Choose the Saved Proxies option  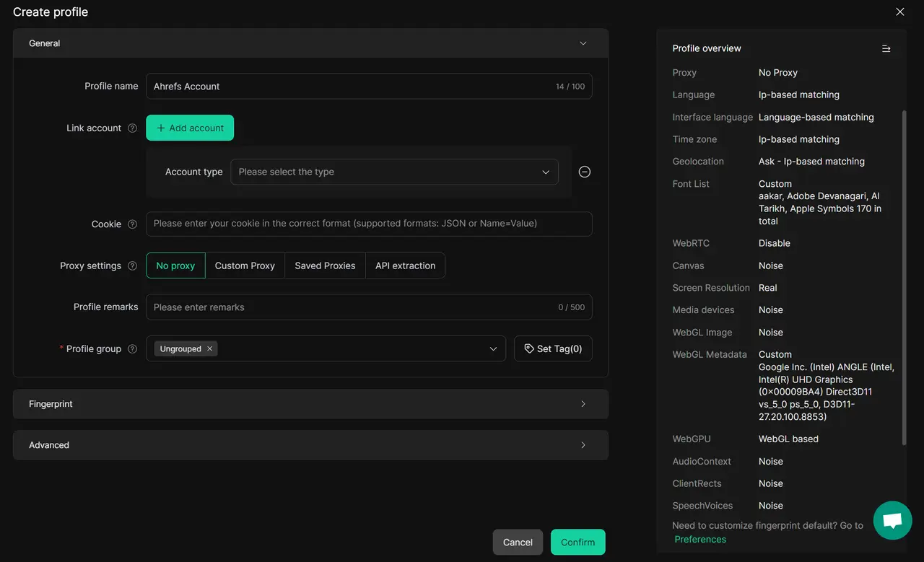tap(325, 265)
